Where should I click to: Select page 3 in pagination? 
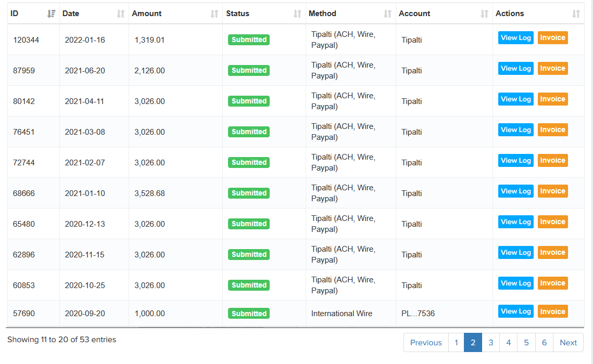coord(490,343)
